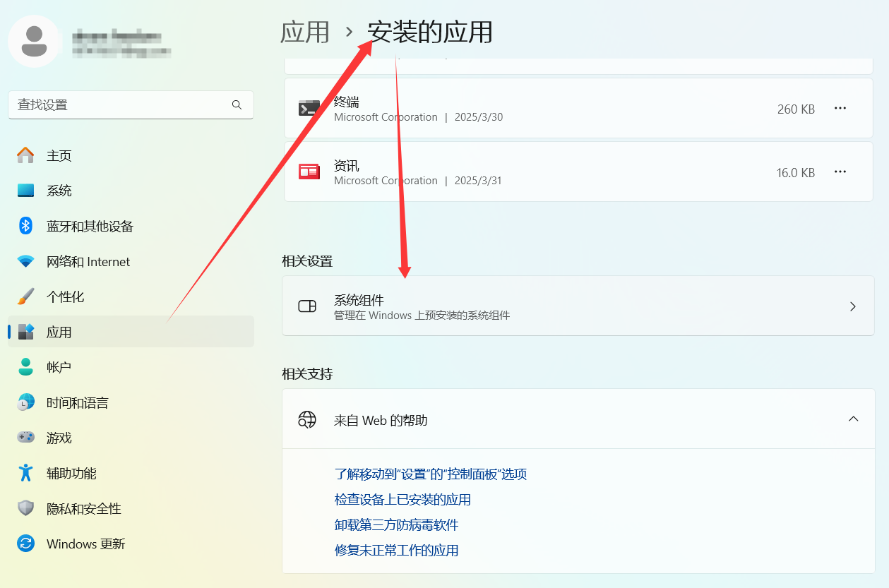Screen dimensions: 889x588
Task: Open 修复未正常工作的应用 link
Action: 396,550
